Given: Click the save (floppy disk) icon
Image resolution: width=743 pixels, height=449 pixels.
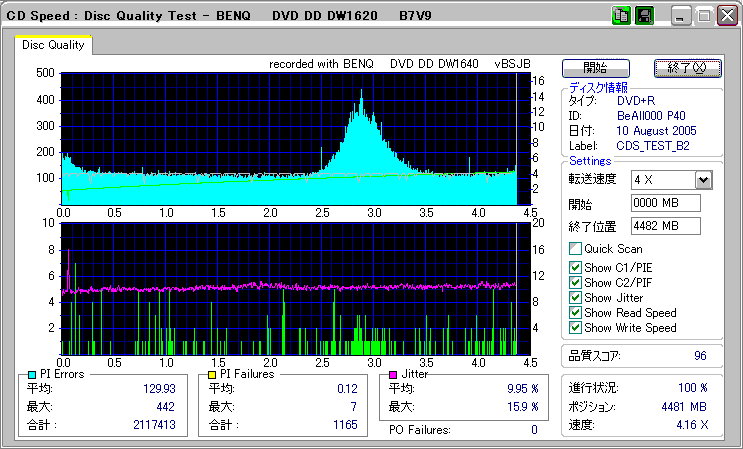Looking at the screenshot, I should click(644, 16).
